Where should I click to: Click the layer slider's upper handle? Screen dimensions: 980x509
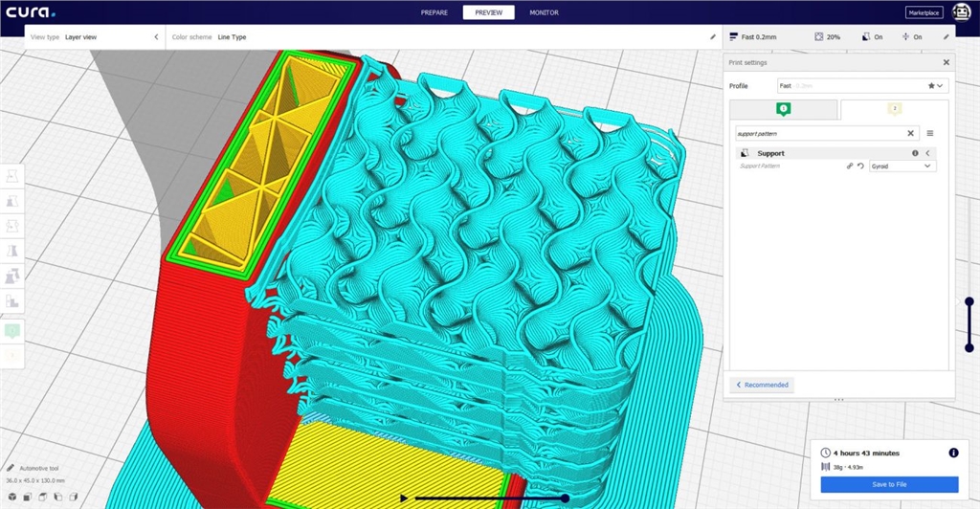pyautogui.click(x=969, y=301)
